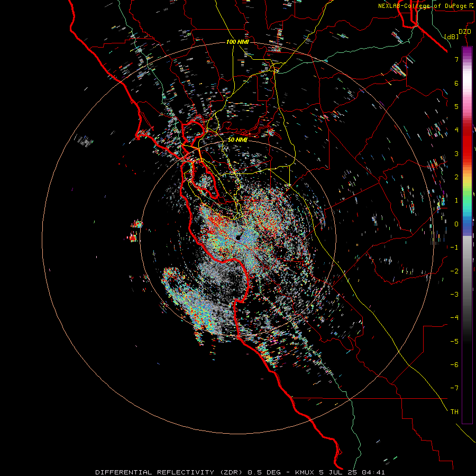476x476 pixels.
Task: Click the 100 NMI range ring label
Action: [237, 42]
